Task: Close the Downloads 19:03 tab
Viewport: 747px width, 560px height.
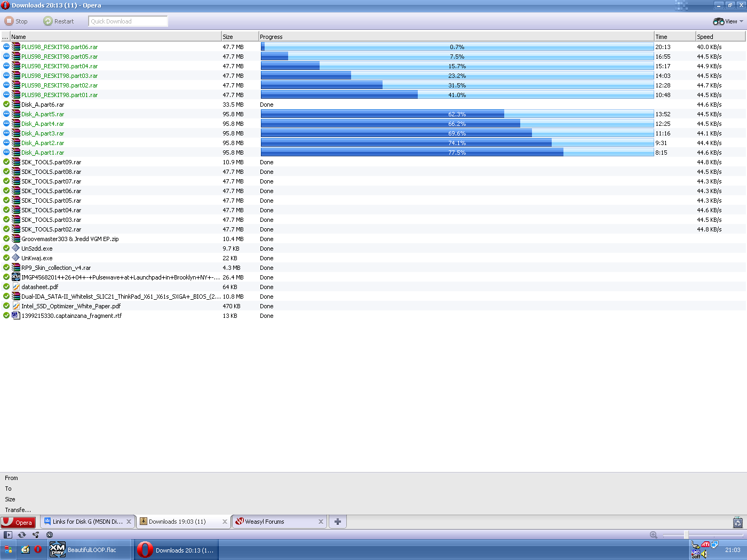Action: pos(225,522)
